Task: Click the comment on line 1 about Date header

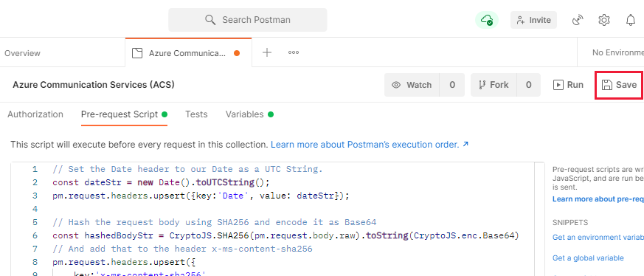Action: (x=187, y=169)
